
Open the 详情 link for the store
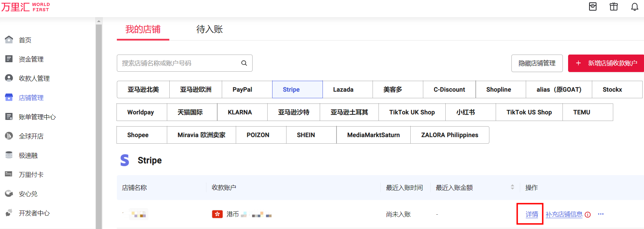coord(532,214)
